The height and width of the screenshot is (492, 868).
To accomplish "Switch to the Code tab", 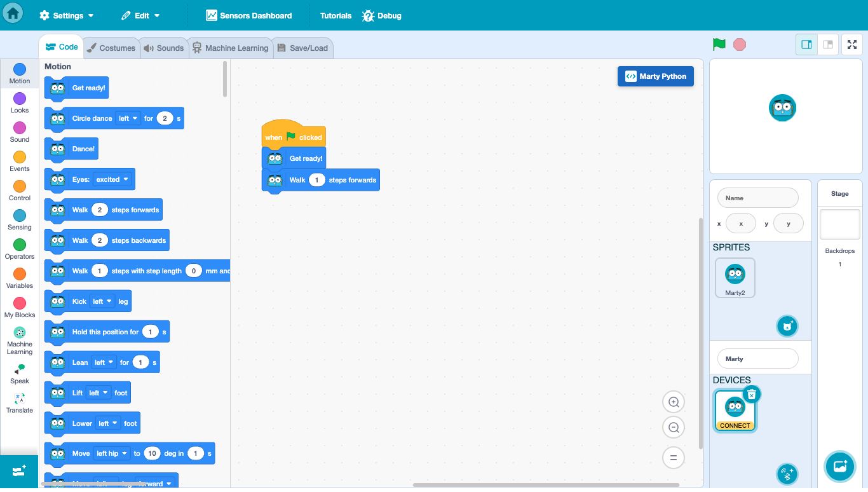I will click(x=62, y=47).
